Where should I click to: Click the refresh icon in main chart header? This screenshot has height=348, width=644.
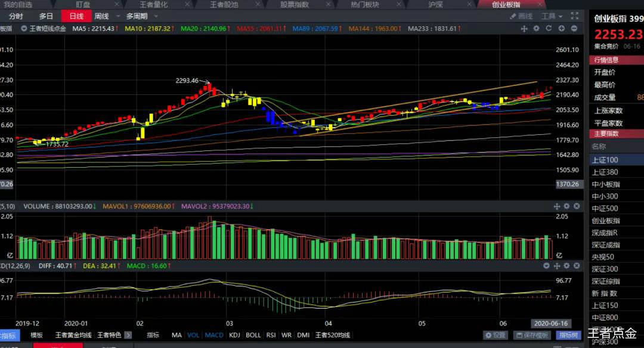pos(549,29)
